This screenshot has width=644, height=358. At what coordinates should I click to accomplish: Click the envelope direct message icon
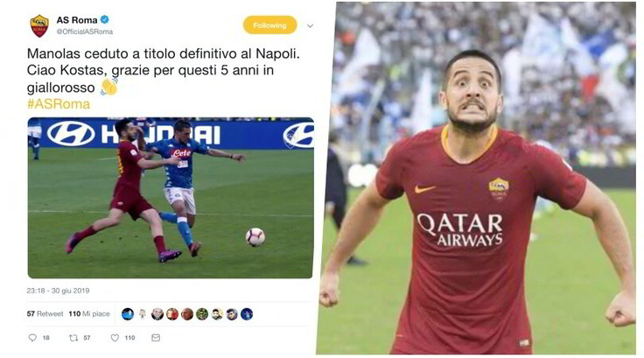[x=156, y=338]
